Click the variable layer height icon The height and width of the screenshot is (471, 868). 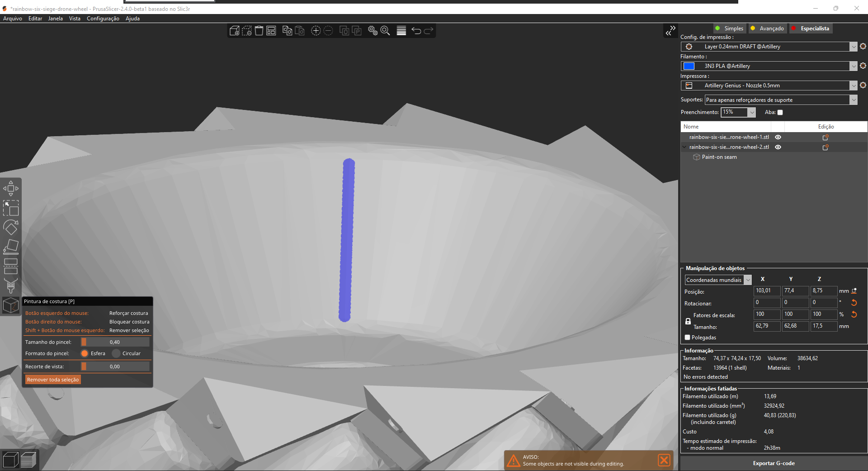point(401,31)
